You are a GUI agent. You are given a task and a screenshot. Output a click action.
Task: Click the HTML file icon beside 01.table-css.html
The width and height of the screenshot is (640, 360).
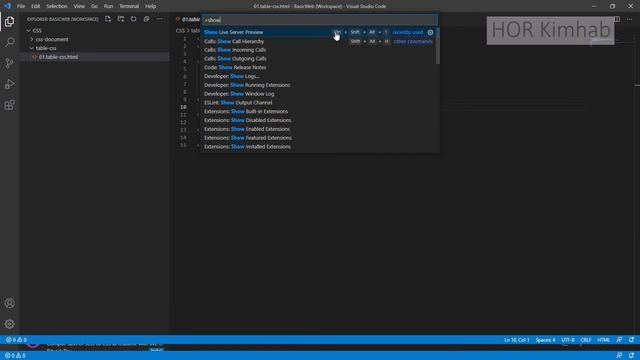coord(35,57)
